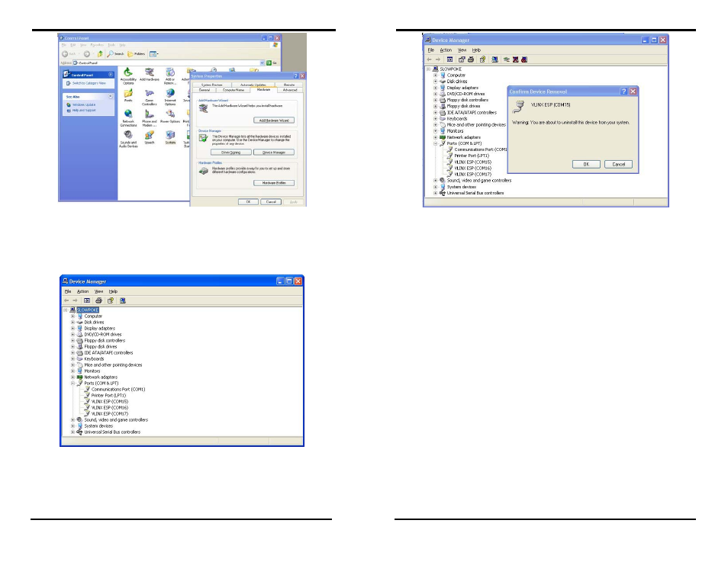728x562 pixels.
Task: Click the Device Manager button in System Properties
Action: tap(274, 153)
